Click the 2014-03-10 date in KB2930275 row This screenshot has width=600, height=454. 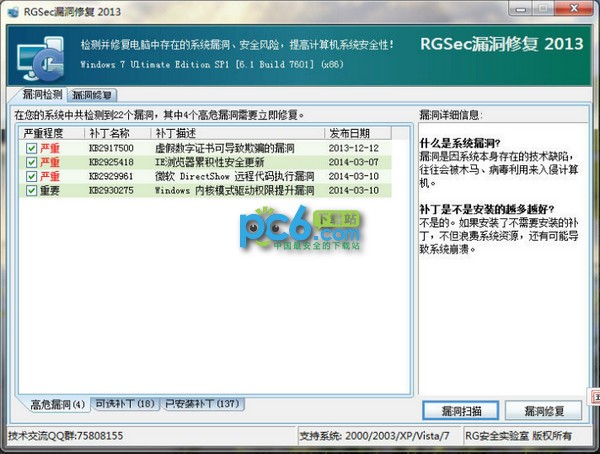[x=354, y=190]
